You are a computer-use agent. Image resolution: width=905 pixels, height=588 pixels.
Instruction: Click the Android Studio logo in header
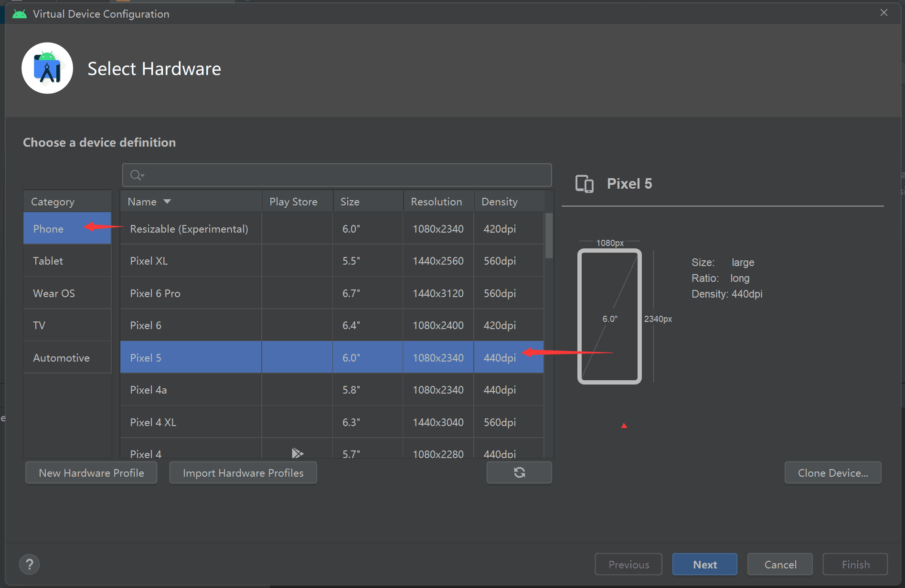47,68
